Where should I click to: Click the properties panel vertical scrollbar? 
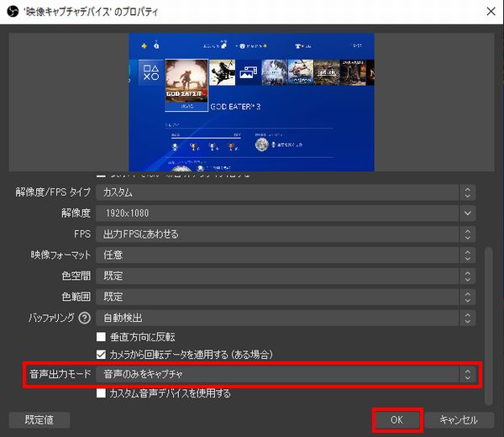click(489, 326)
